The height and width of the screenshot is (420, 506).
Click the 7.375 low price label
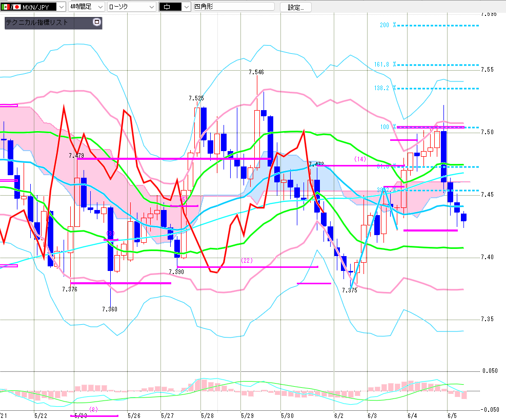point(350,290)
